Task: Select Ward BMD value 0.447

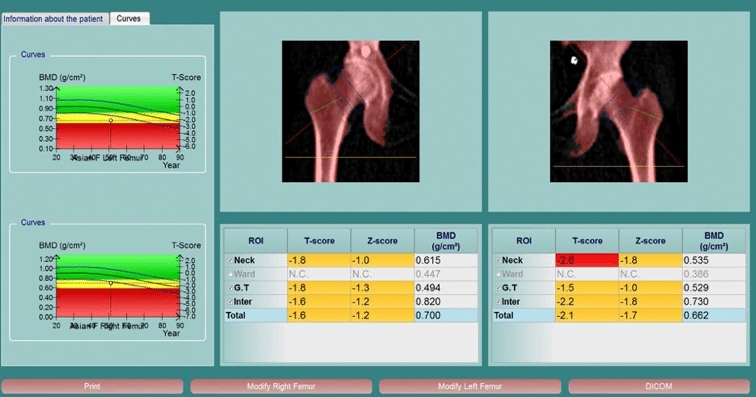Action: click(446, 274)
